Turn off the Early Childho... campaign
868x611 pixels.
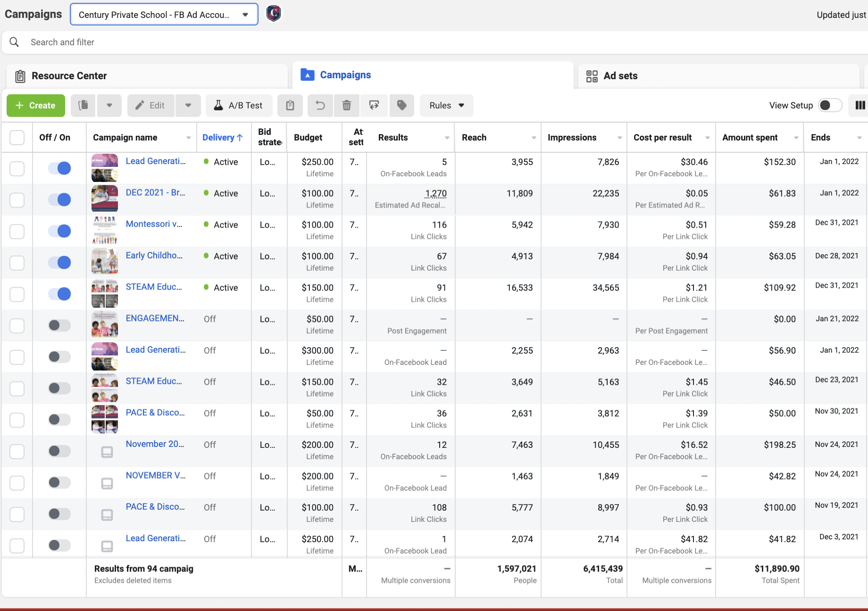[x=59, y=262]
